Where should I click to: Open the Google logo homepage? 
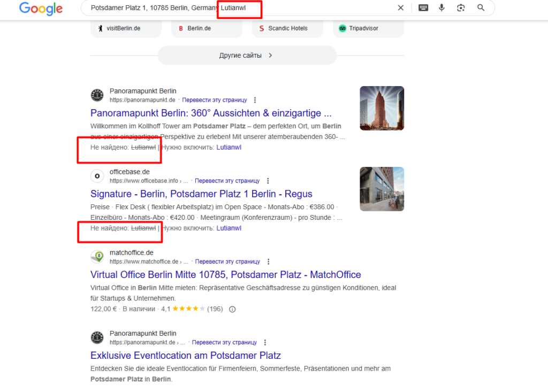click(x=41, y=9)
